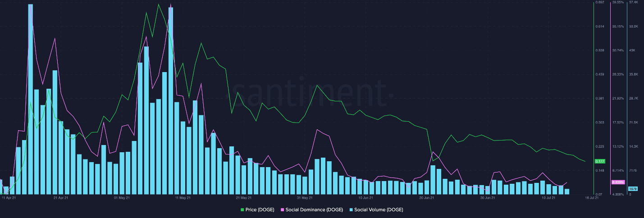Select the 11 Apr 21 date label
The height and width of the screenshot is (218, 644).
(9, 197)
